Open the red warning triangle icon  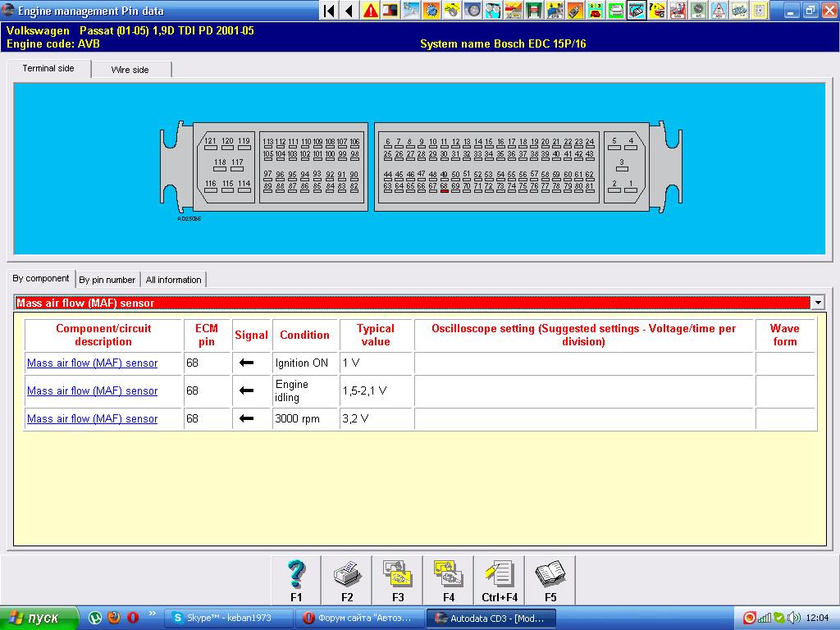coord(370,10)
